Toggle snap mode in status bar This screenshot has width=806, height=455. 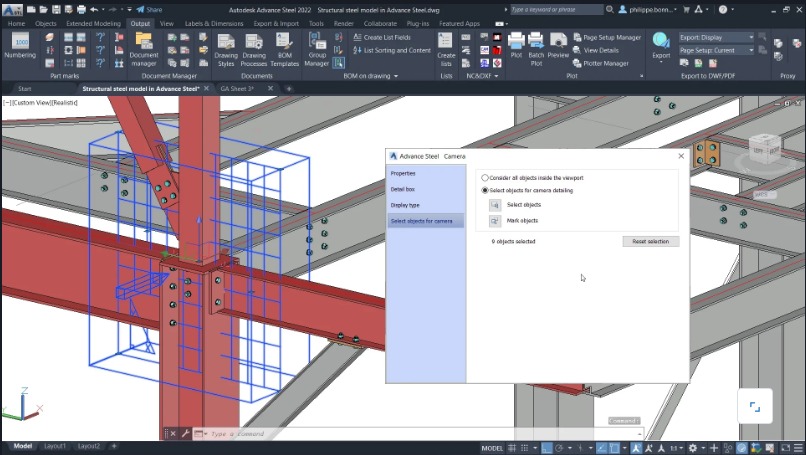[524, 448]
